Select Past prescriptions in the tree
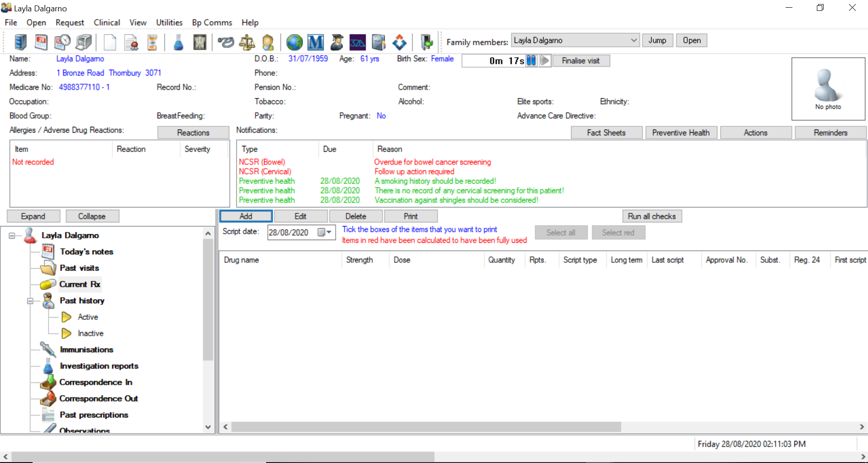868x463 pixels. click(94, 415)
